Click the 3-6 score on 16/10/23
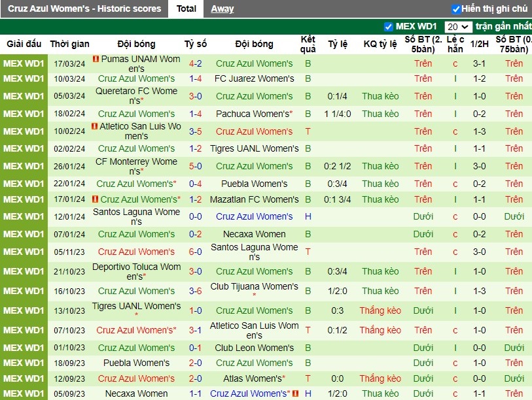Screen dimensions: 532x400 196,292
